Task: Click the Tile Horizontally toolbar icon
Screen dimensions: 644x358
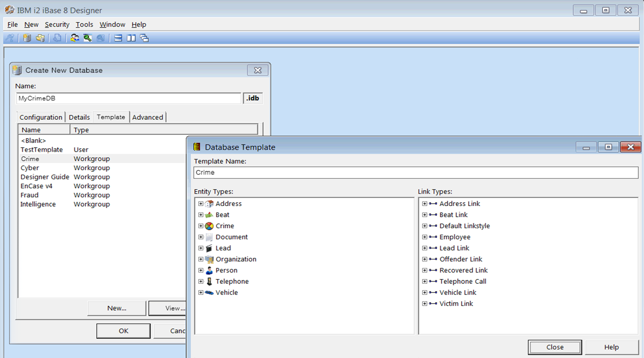Action: coord(118,38)
